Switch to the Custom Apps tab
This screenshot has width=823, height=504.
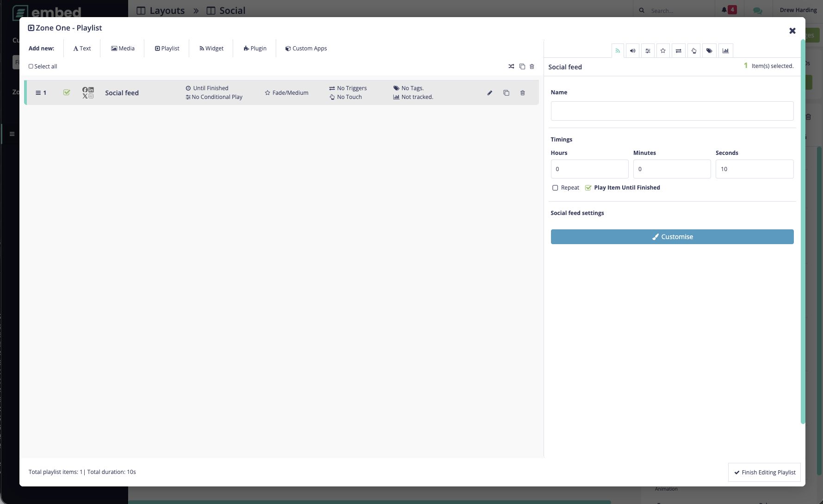pyautogui.click(x=306, y=48)
